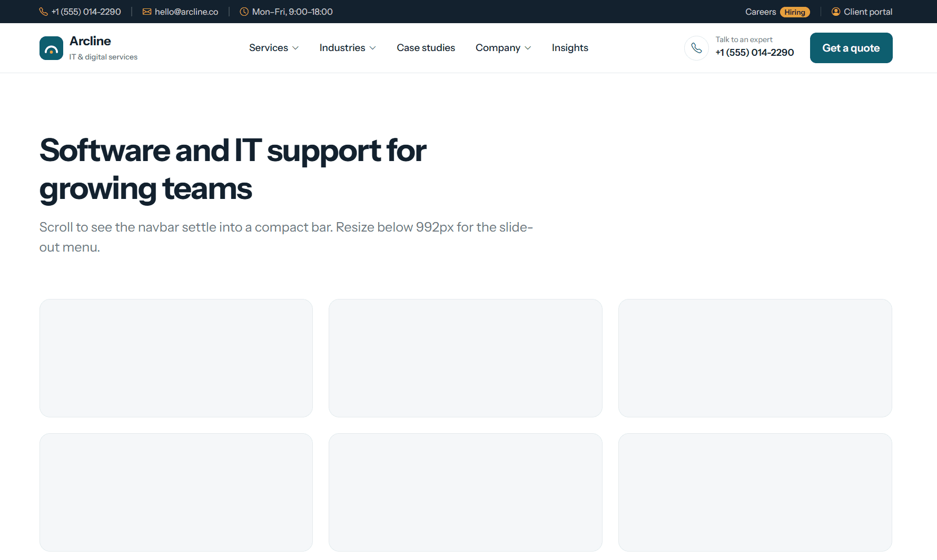Open the Client portal link
This screenshot has width=937, height=560.
[x=868, y=12]
